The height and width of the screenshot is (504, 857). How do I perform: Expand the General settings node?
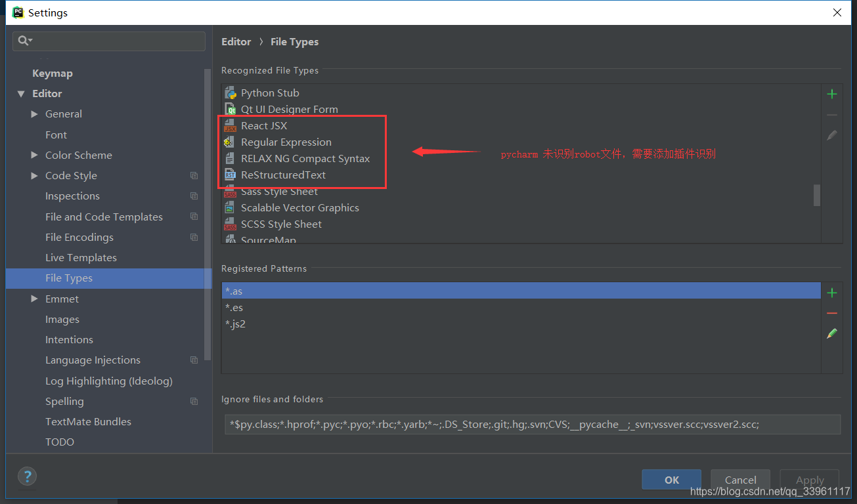click(x=34, y=114)
